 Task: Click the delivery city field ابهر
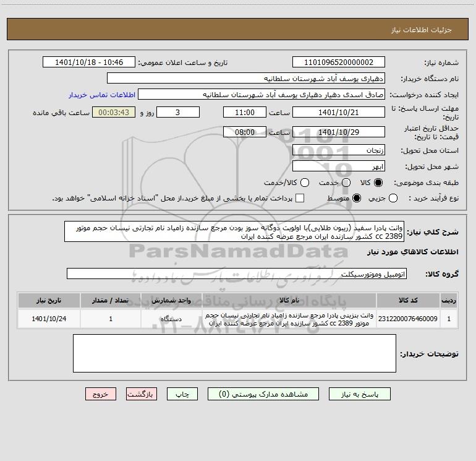339,166
